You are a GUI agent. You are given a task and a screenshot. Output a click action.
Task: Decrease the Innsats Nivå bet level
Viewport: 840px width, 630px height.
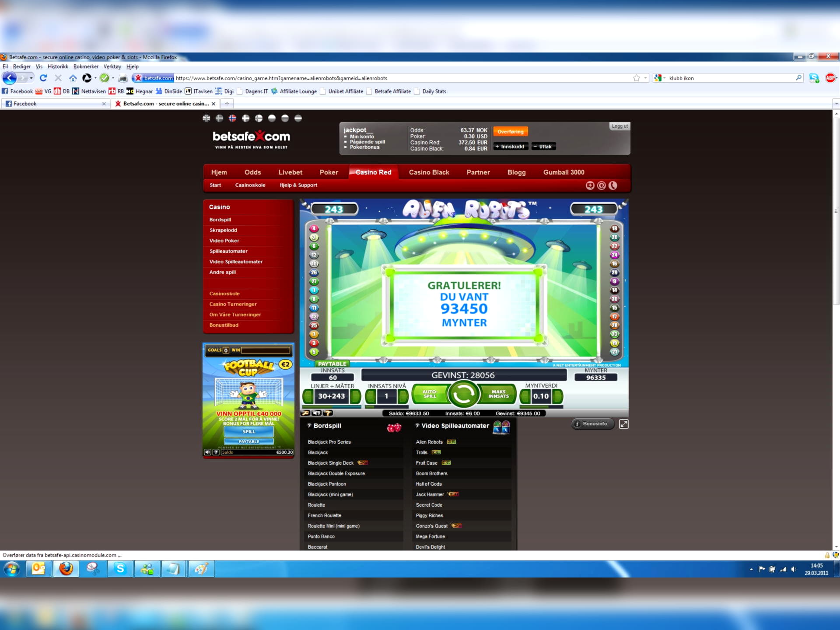371,396
